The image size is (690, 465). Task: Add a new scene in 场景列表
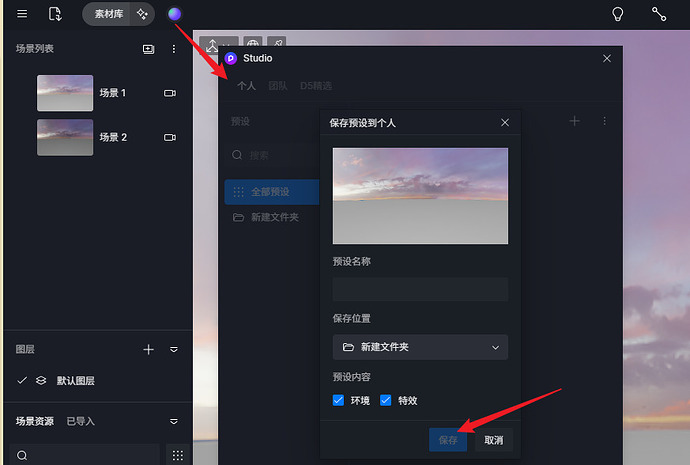tap(149, 49)
